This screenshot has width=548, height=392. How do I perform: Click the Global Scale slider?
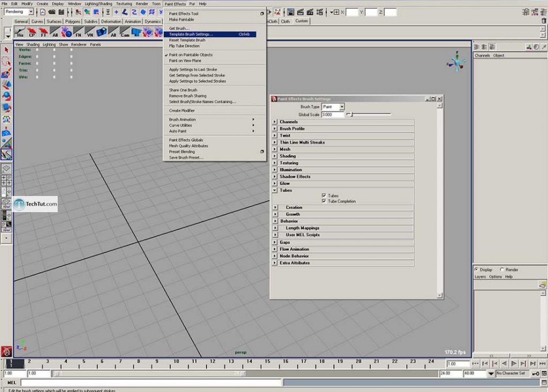(369, 114)
